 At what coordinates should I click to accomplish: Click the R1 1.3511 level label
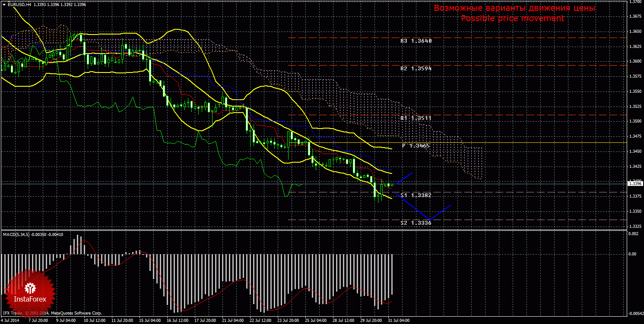click(416, 118)
